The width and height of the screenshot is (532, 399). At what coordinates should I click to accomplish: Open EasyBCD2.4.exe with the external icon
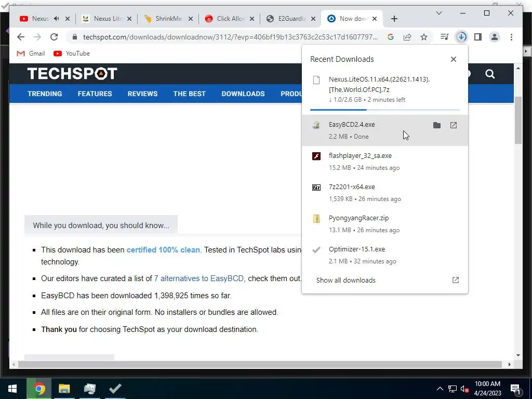[x=453, y=125]
